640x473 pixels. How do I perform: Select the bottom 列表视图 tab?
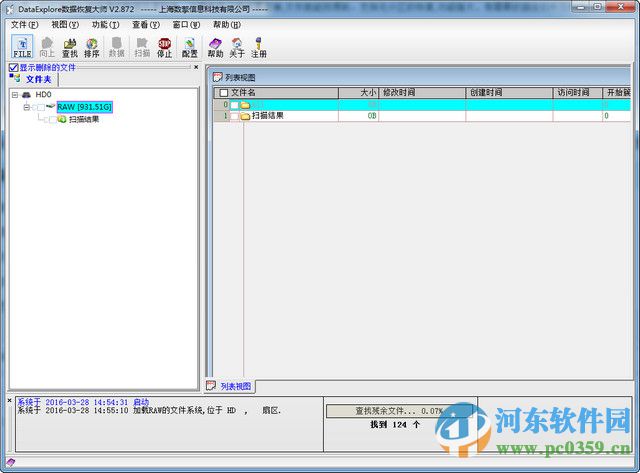click(x=229, y=386)
